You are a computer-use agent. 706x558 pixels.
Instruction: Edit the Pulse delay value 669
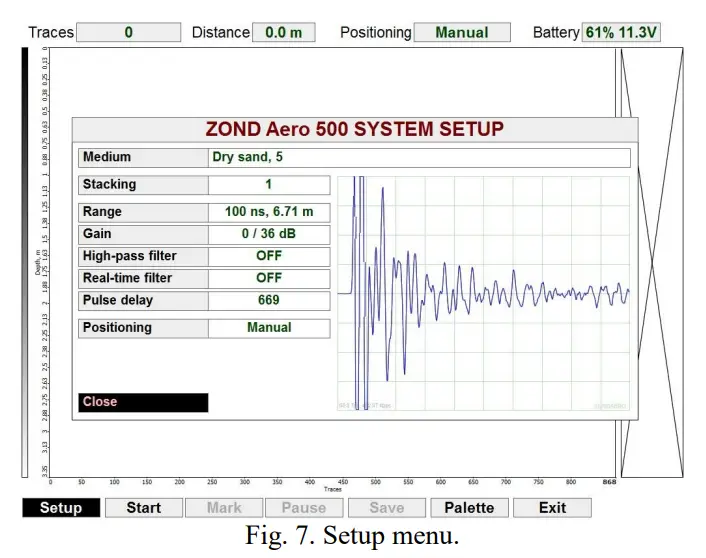click(269, 301)
